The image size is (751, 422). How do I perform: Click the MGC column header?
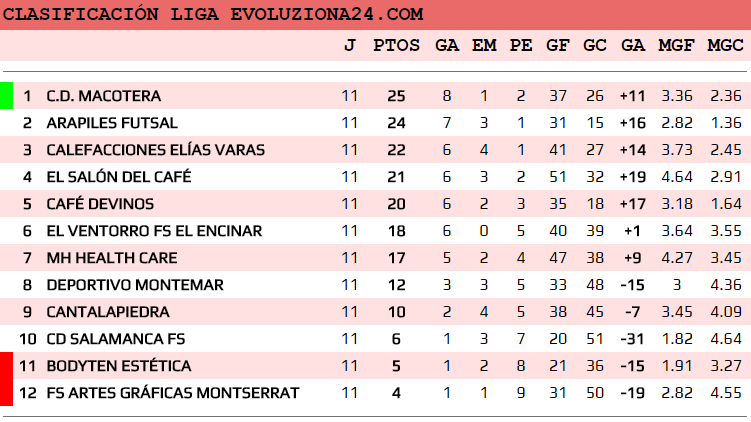click(x=725, y=45)
